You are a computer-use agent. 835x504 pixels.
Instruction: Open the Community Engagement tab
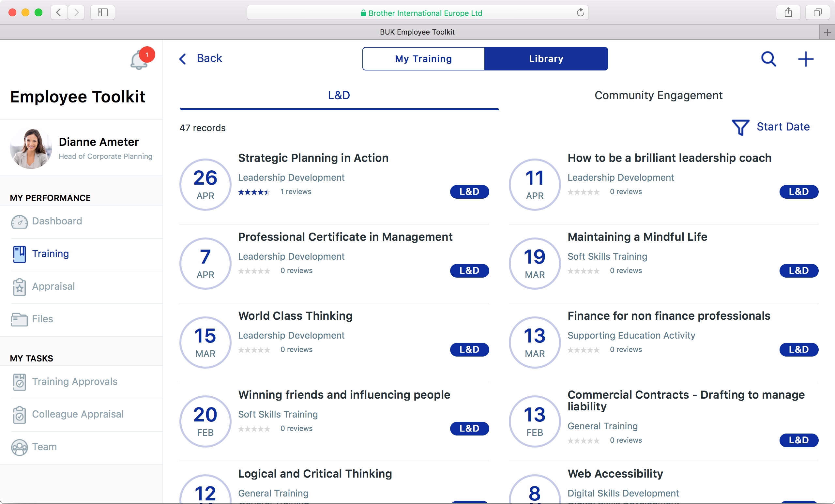658,95
